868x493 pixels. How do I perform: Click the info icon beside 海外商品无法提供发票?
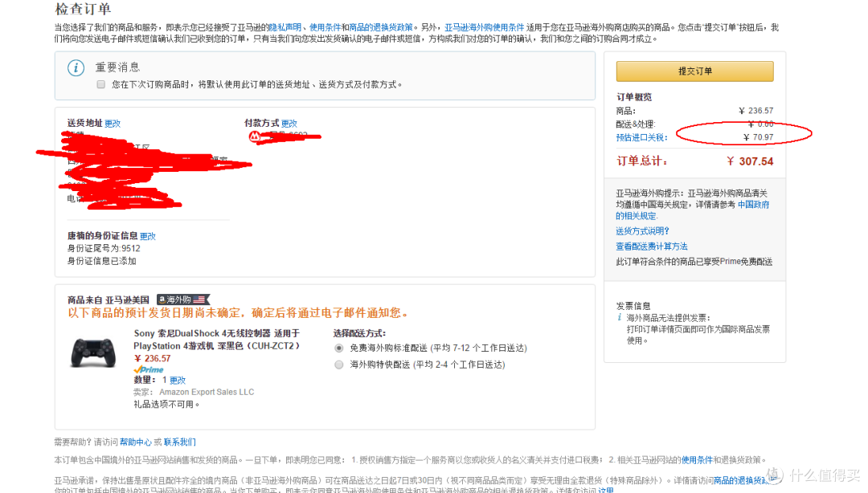coord(620,318)
